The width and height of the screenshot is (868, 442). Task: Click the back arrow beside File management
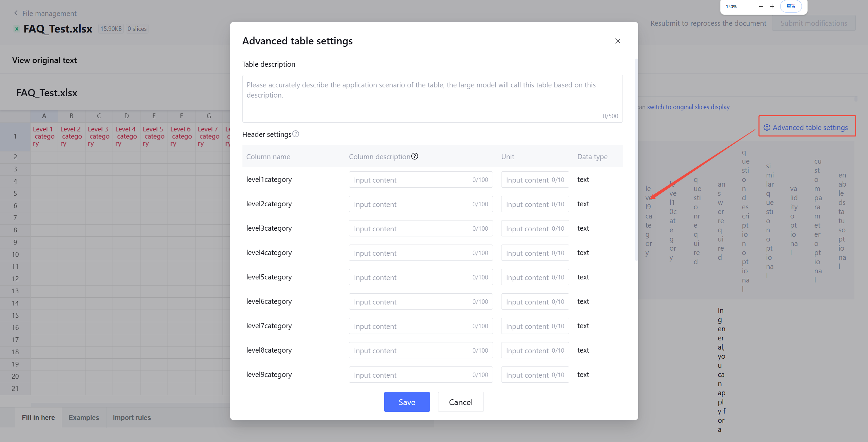(16, 13)
